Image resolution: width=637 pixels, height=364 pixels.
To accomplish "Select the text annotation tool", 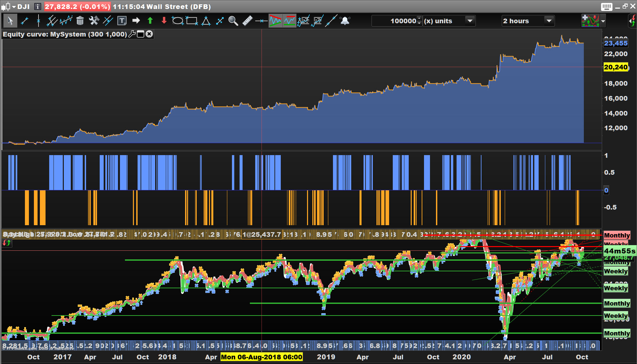I will (122, 21).
